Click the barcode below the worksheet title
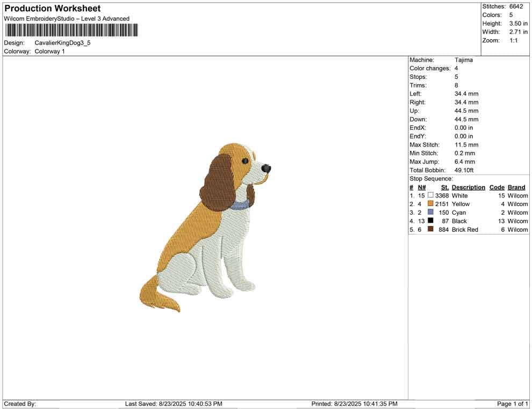Viewport: 532px width, 409px height. (x=70, y=31)
